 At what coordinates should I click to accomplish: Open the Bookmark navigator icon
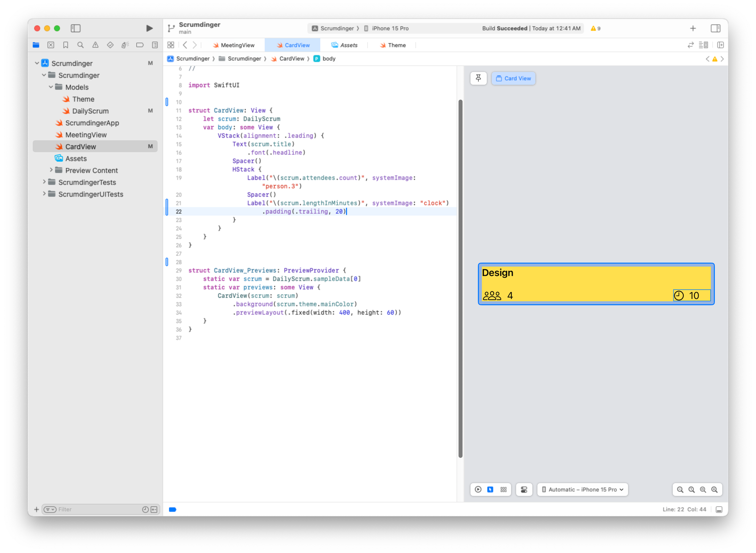click(x=65, y=45)
